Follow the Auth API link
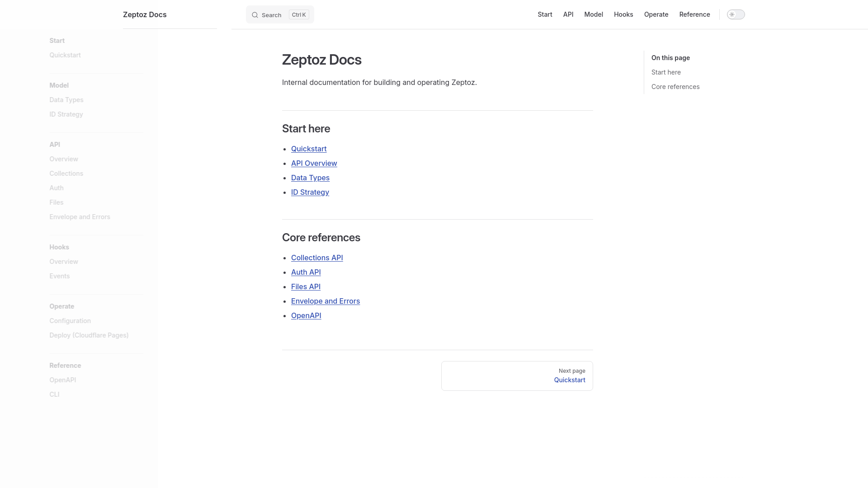 click(x=306, y=272)
